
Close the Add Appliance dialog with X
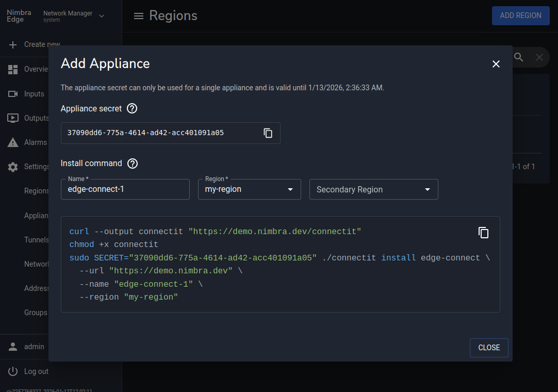coord(496,64)
